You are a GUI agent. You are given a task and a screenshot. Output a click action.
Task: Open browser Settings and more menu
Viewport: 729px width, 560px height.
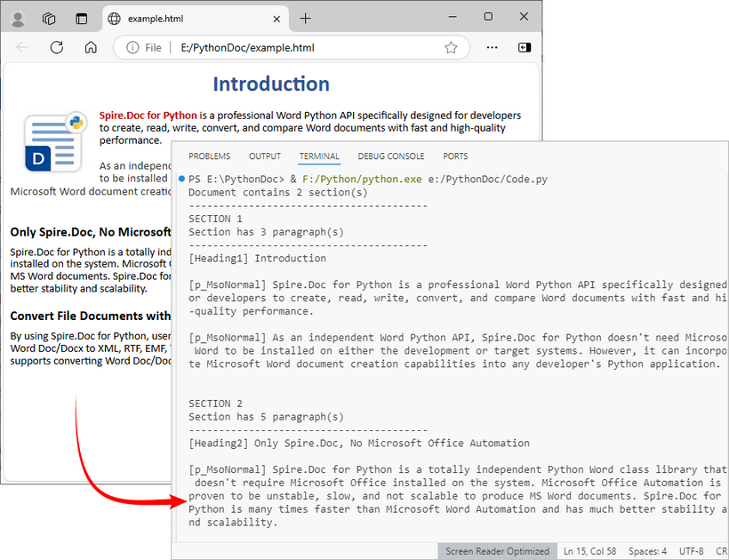[x=492, y=47]
